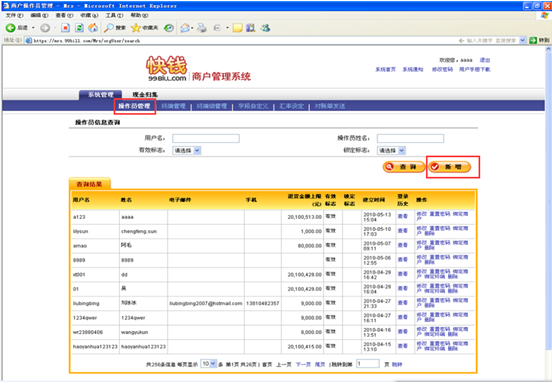Open the 有效标志 dropdown
Screen dimensions: 552x385
pos(187,150)
